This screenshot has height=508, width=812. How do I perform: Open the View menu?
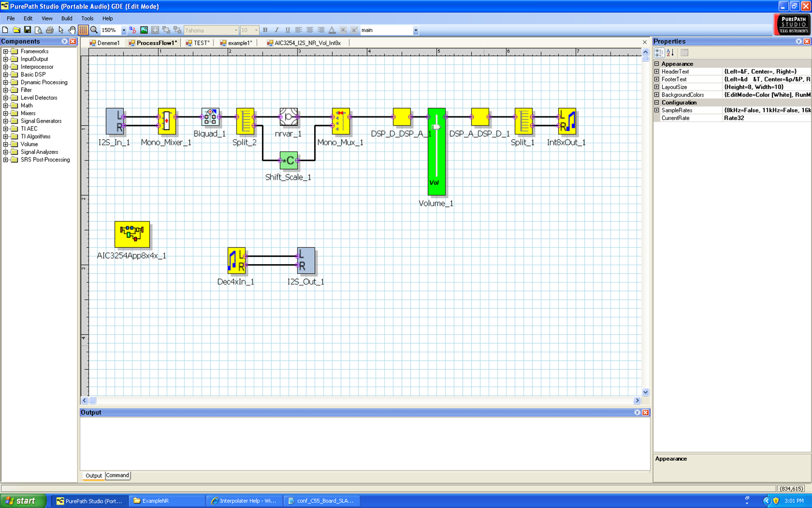coord(47,18)
